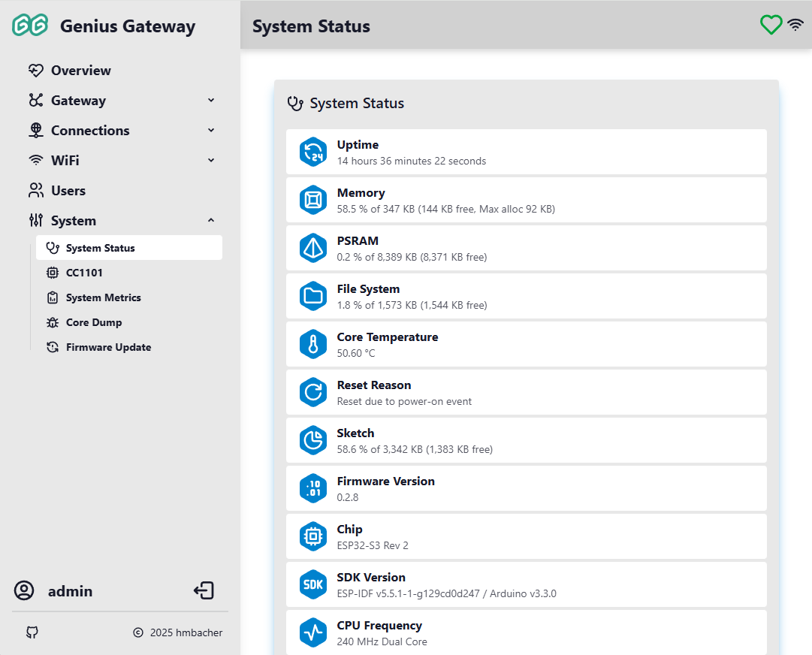Open the GitHub icon link in footer
The image size is (812, 655).
tap(32, 632)
